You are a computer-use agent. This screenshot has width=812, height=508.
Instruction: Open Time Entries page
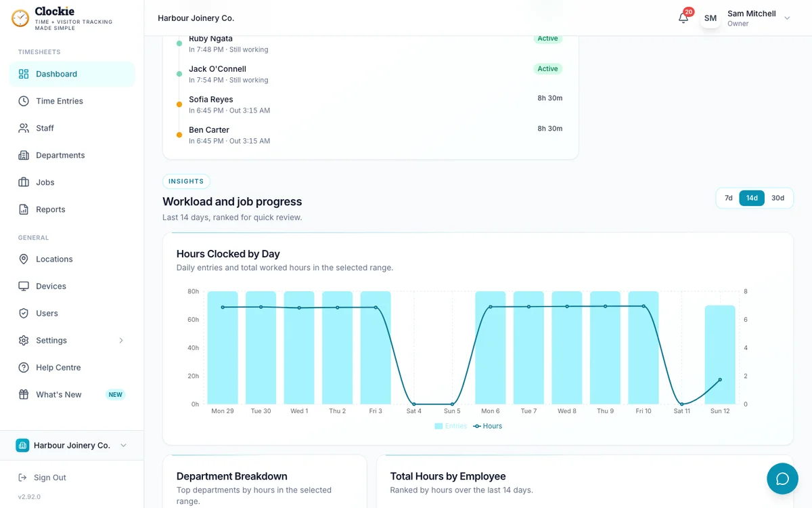[72, 101]
